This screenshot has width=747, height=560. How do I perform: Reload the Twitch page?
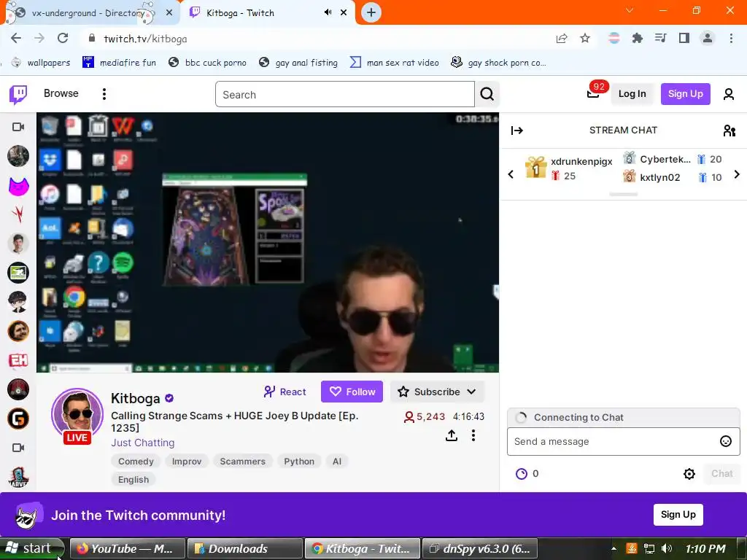63,38
